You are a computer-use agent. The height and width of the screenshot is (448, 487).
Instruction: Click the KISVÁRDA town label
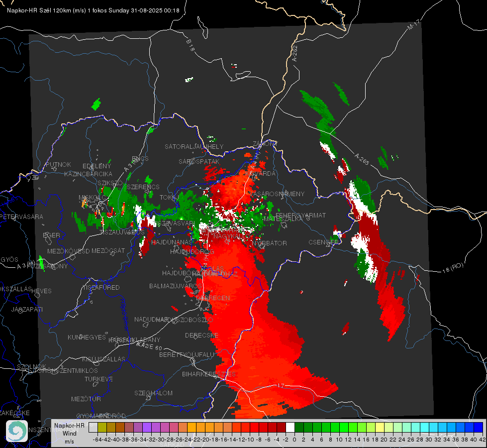click(261, 173)
